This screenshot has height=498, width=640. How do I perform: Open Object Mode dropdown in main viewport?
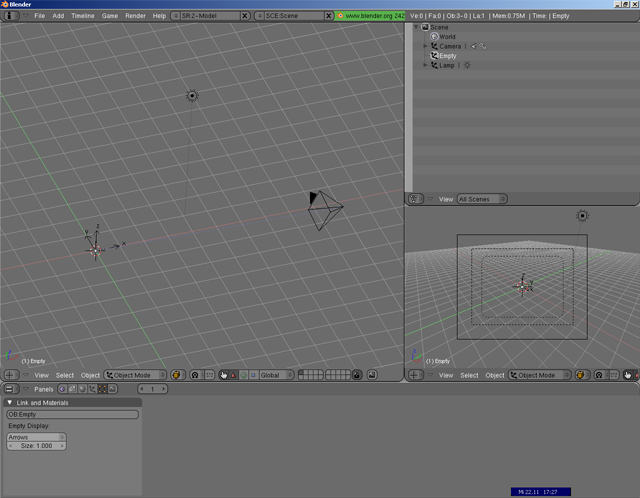click(135, 375)
